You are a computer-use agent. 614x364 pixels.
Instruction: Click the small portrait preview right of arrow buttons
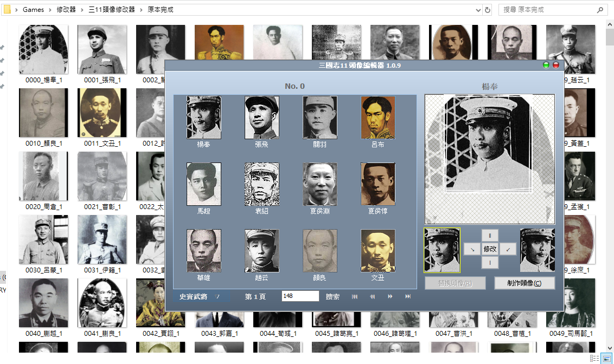pyautogui.click(x=538, y=250)
